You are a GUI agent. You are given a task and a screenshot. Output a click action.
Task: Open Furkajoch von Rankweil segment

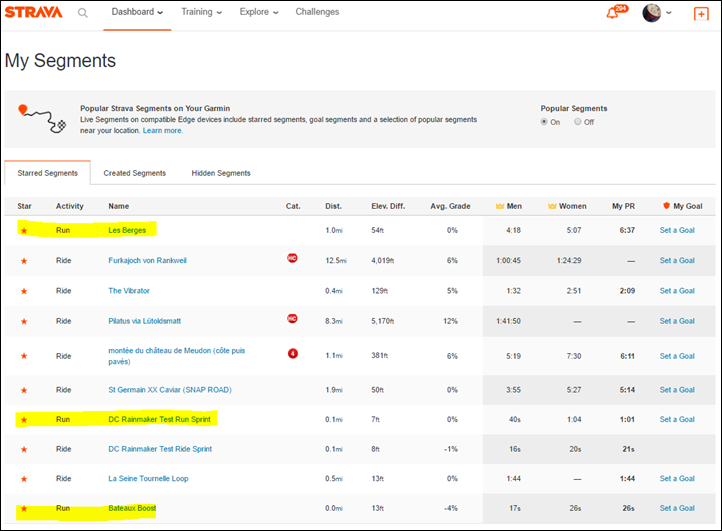point(147,261)
